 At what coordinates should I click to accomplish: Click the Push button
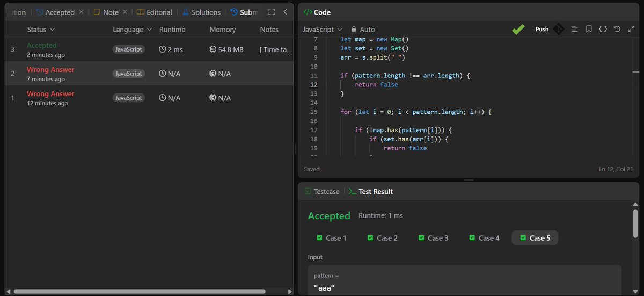click(x=542, y=30)
